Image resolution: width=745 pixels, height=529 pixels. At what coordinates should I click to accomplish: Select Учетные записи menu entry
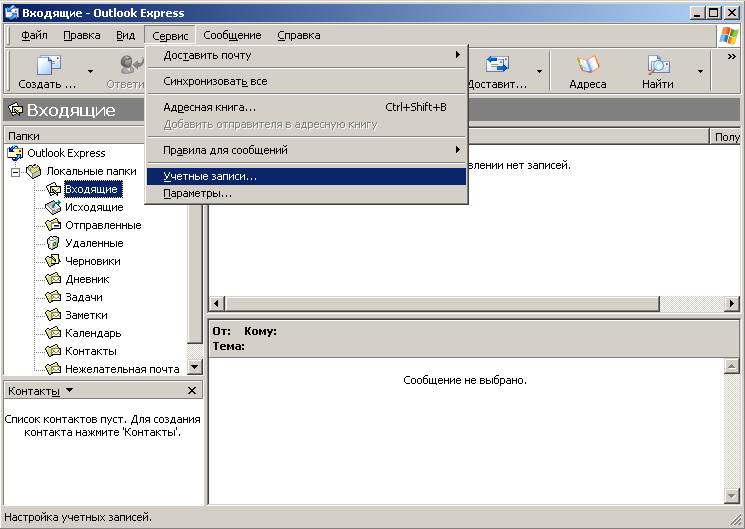tap(306, 176)
